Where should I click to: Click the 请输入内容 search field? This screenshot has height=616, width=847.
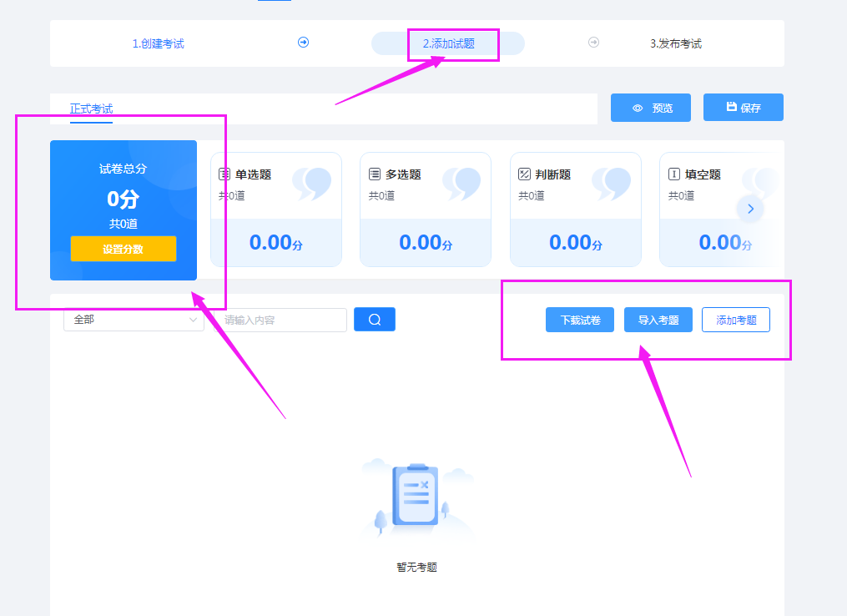pyautogui.click(x=281, y=320)
